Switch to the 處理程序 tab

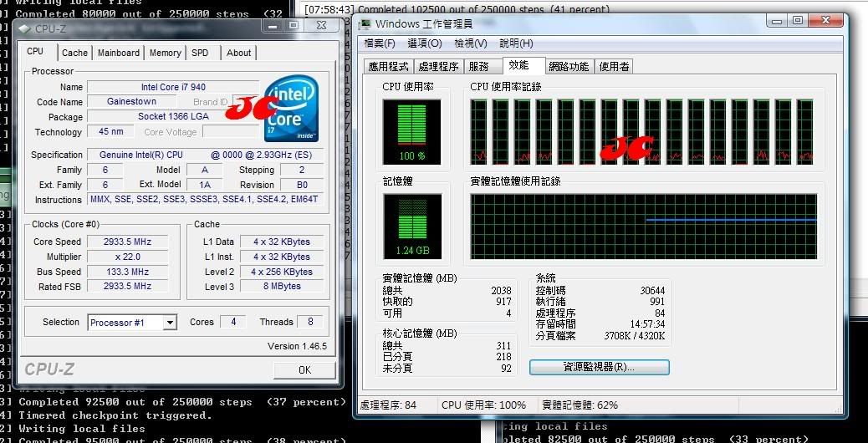(x=438, y=67)
